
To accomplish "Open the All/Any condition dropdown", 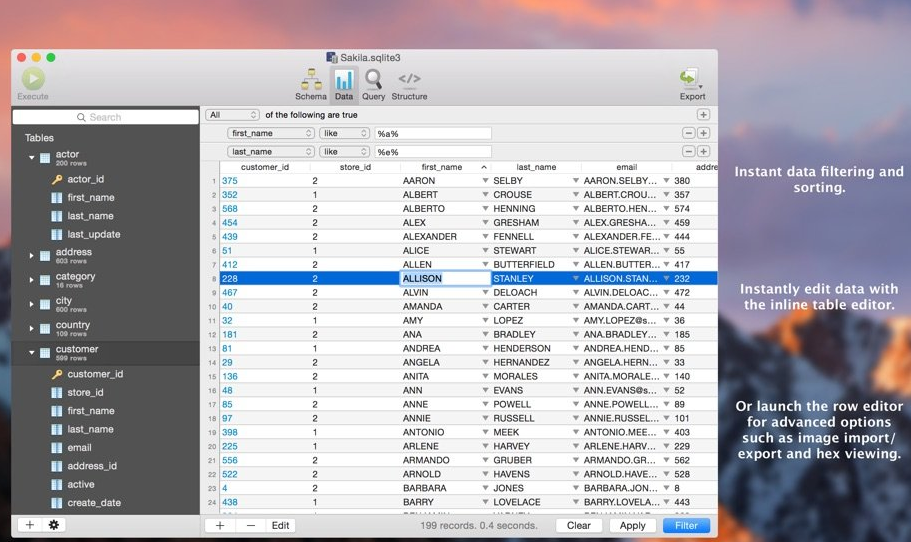I will coord(232,115).
